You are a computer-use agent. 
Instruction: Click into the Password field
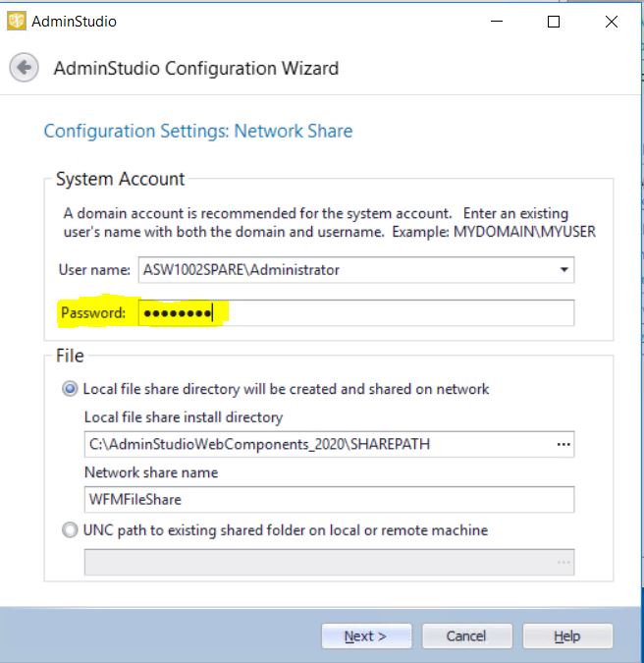(355, 313)
